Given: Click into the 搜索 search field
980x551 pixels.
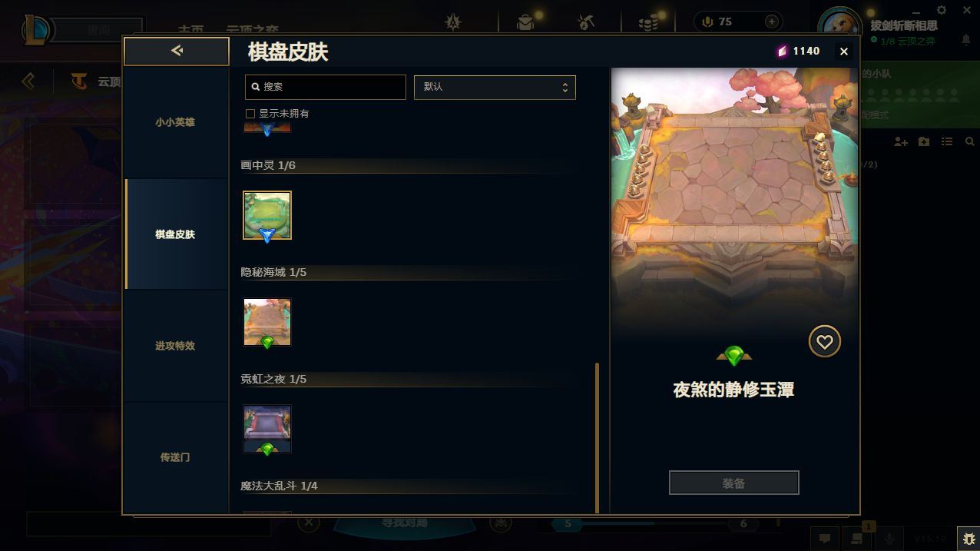Looking at the screenshot, I should pos(325,87).
